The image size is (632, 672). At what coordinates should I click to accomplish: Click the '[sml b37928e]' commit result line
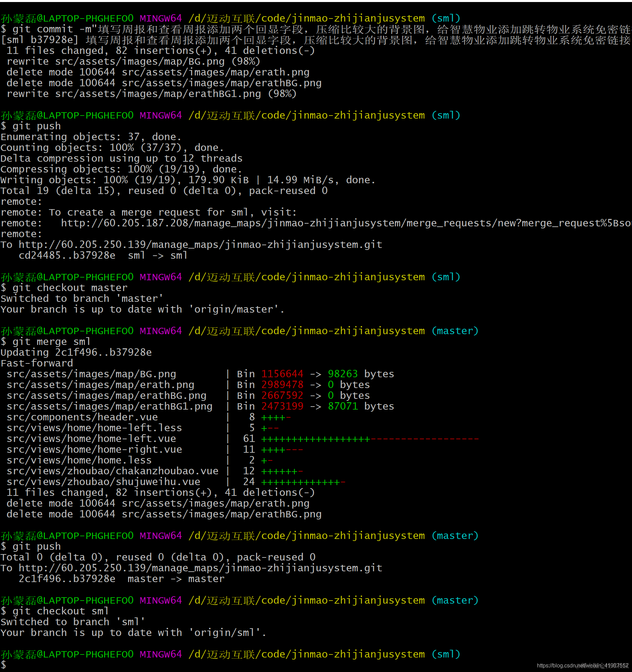[x=316, y=40]
